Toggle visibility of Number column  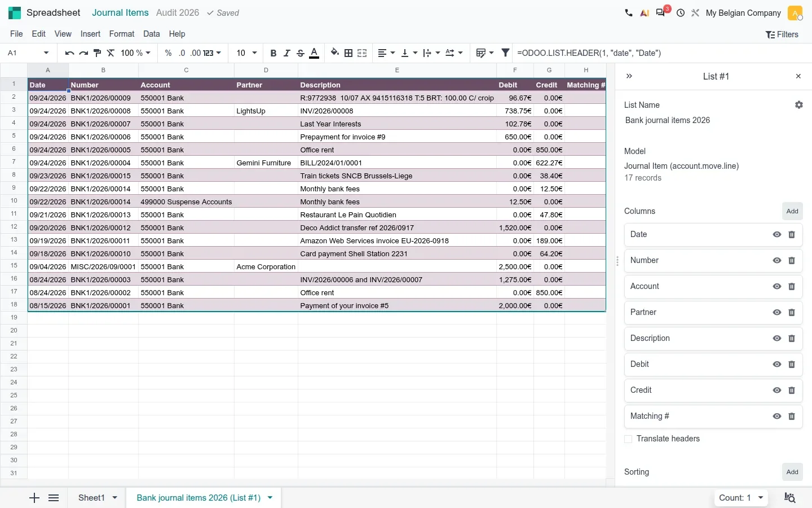tap(777, 261)
